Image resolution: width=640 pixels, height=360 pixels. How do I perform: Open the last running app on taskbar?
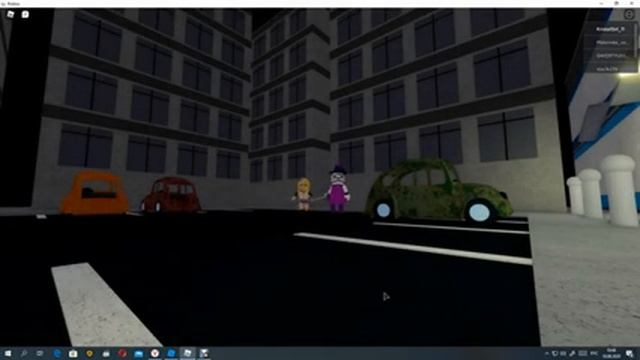204,353
